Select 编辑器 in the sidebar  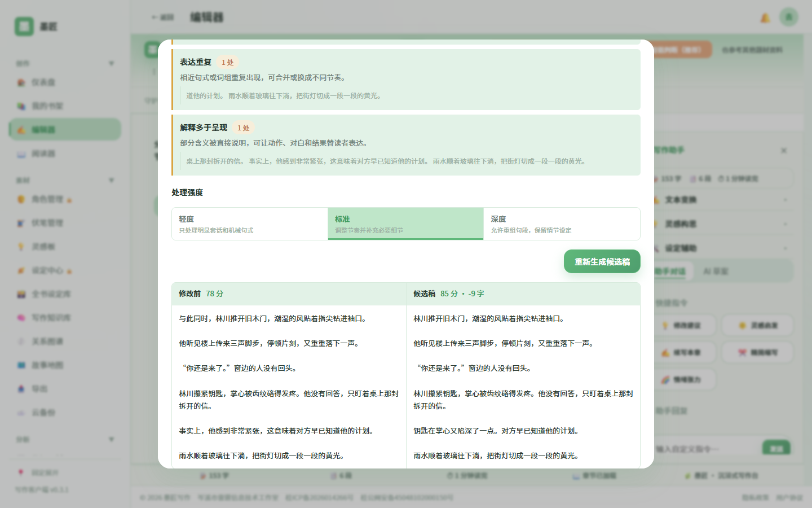pyautogui.click(x=65, y=130)
